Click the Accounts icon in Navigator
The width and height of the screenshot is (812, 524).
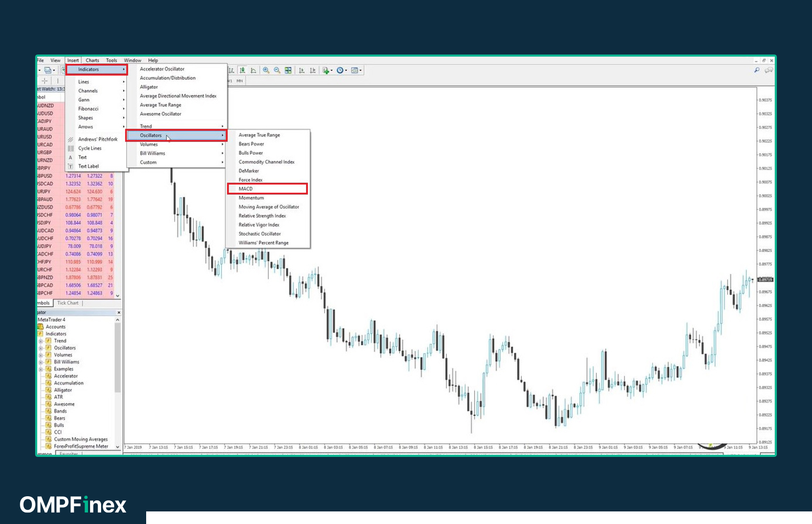pos(40,326)
